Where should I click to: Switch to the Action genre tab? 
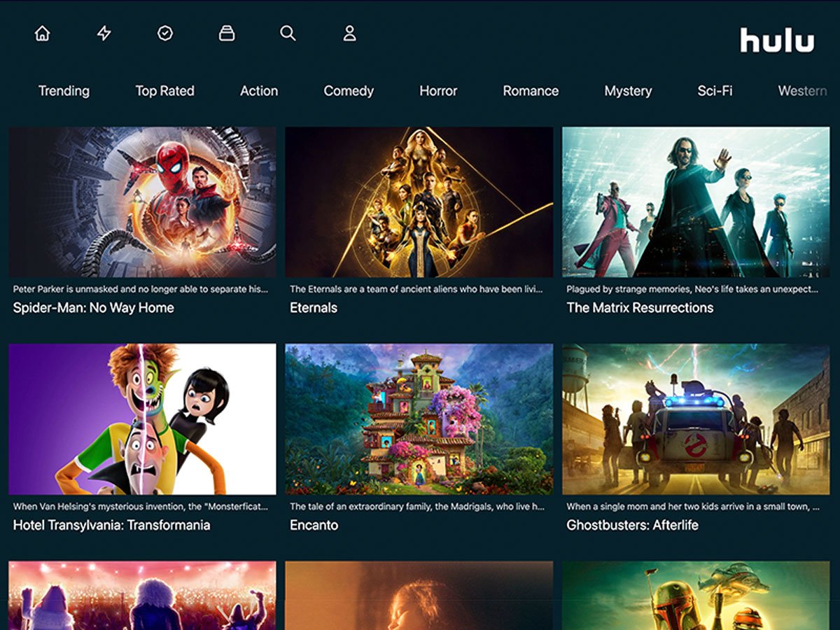coord(259,91)
